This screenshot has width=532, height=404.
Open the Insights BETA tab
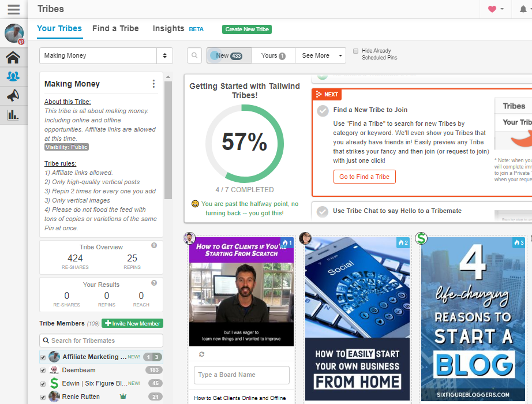click(x=178, y=28)
